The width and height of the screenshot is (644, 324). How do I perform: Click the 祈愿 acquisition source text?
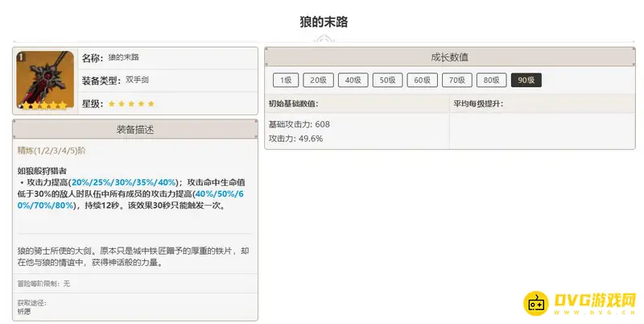pos(24,310)
